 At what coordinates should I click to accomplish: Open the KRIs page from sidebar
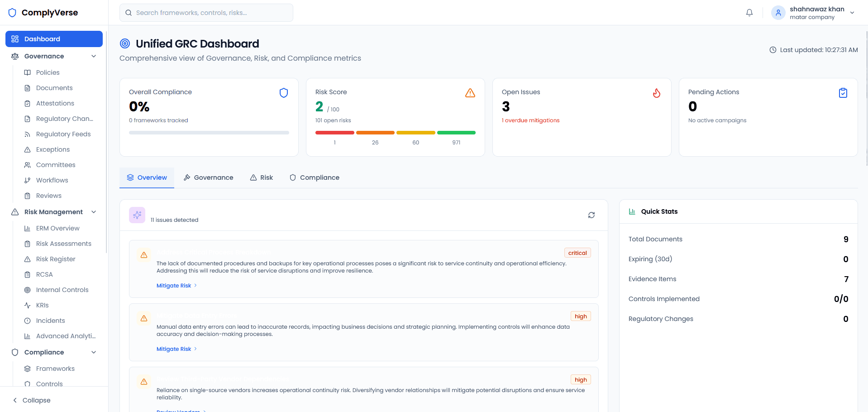click(42, 305)
